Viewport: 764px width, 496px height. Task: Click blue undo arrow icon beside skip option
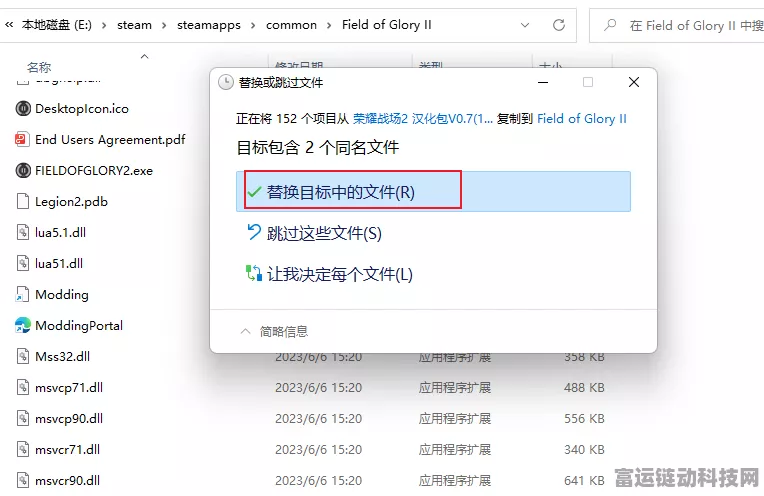click(253, 232)
